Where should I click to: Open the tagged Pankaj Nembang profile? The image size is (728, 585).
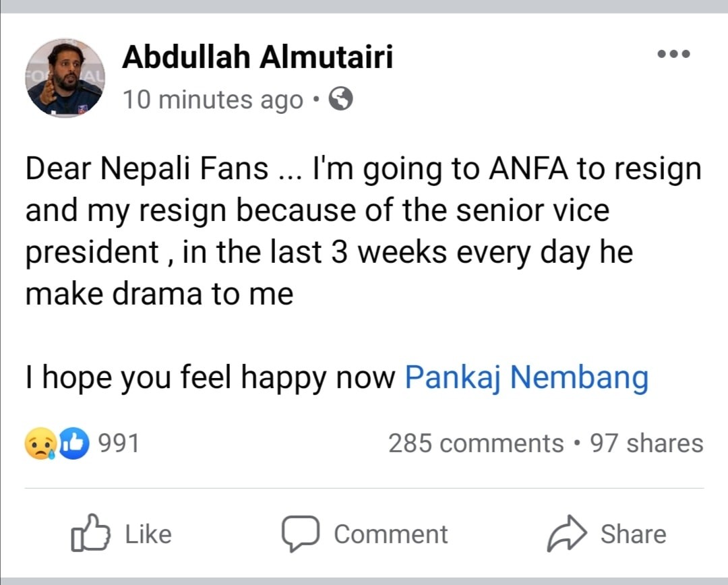pyautogui.click(x=526, y=377)
